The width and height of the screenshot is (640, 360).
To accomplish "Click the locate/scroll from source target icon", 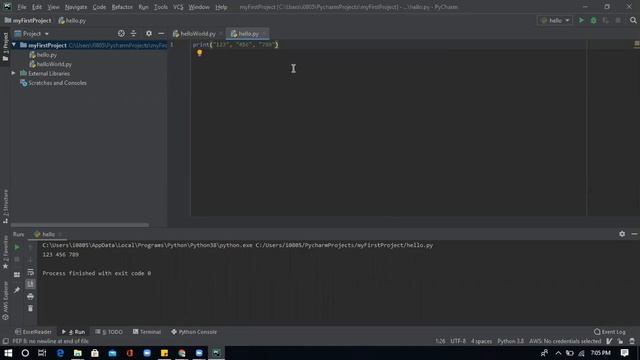I will [121, 33].
